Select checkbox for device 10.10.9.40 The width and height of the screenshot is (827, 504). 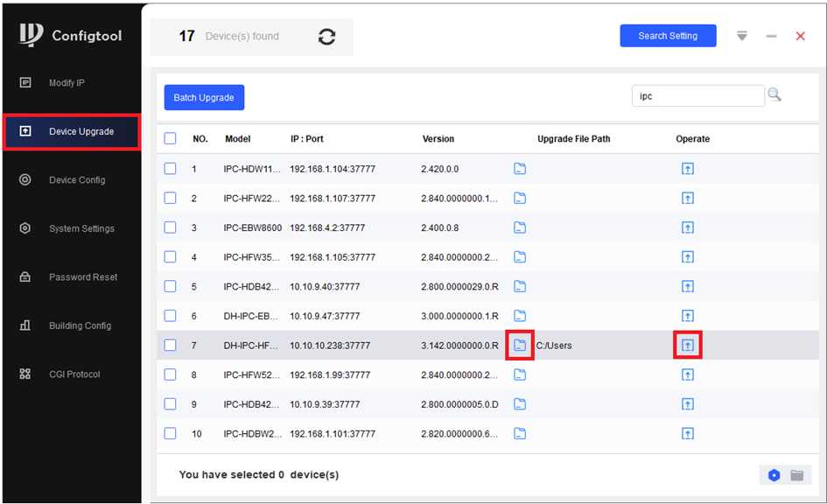pos(170,286)
